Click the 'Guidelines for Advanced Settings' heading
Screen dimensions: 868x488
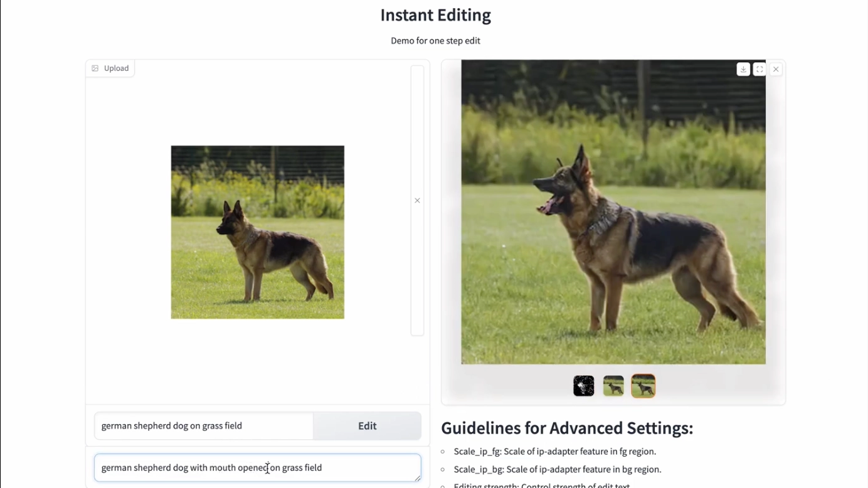tap(567, 428)
